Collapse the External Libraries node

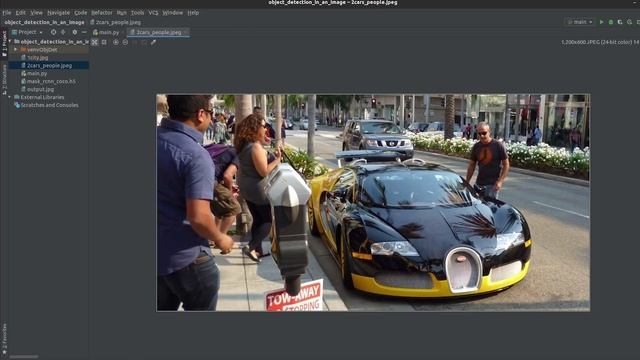click(10, 97)
